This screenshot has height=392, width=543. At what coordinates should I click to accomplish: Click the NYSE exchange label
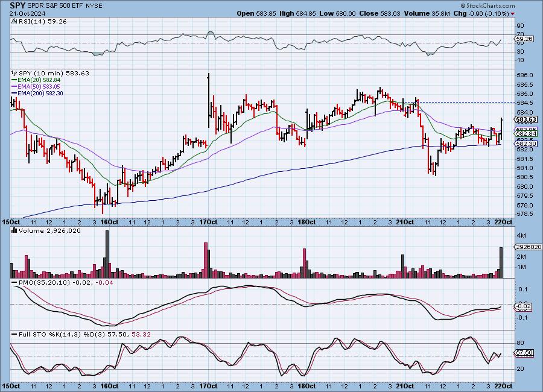tap(95, 6)
